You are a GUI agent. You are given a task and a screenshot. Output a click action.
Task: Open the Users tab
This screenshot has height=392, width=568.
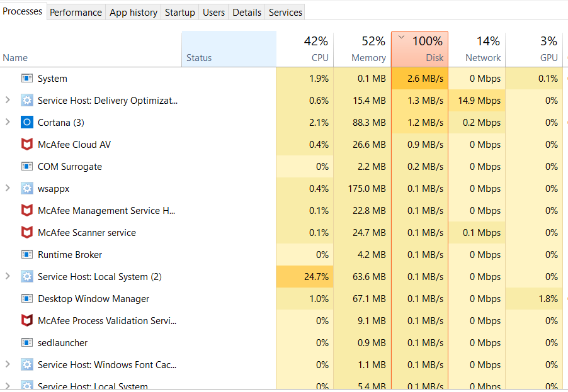(213, 13)
